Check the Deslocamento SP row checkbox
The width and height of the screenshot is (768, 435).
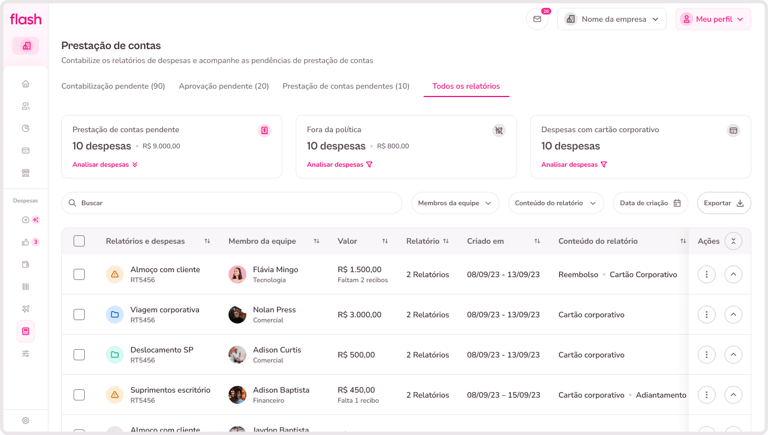[79, 355]
